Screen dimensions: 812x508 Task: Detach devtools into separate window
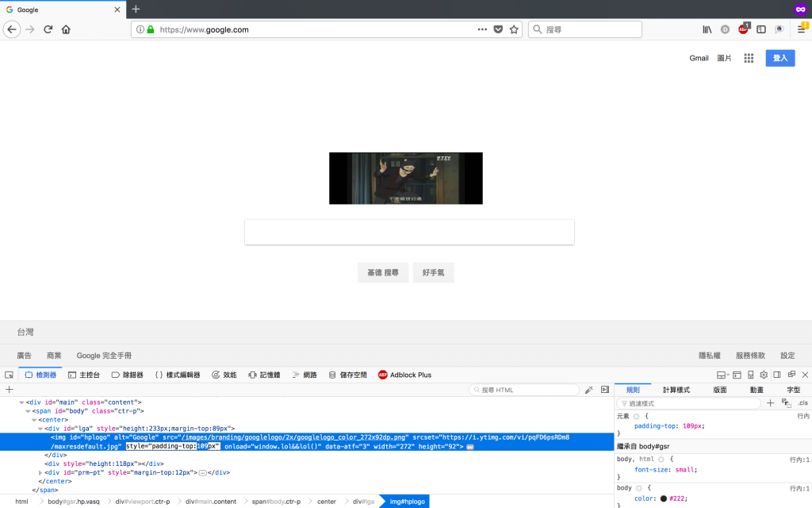[791, 375]
